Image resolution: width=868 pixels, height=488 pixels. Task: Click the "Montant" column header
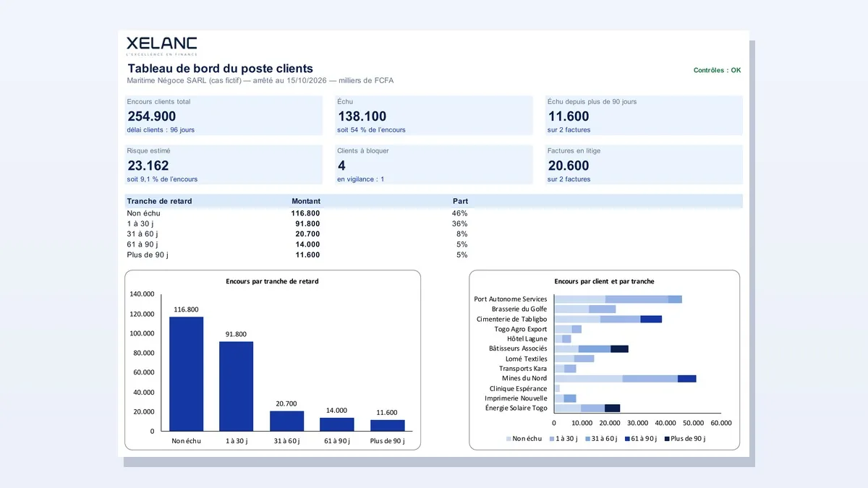click(306, 201)
